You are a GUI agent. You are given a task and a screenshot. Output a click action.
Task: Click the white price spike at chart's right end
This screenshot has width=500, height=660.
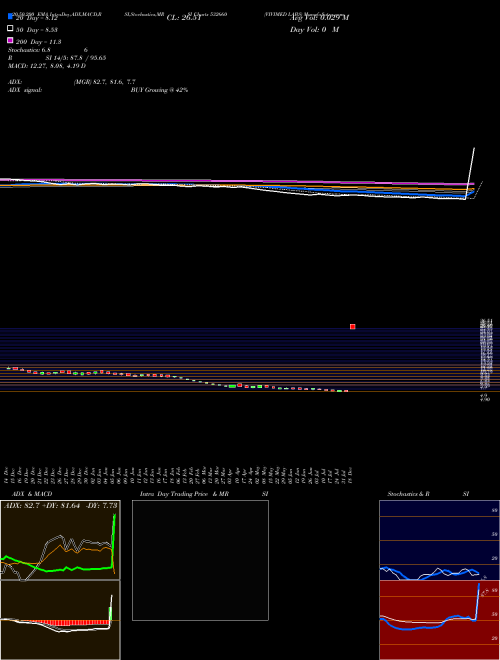point(470,173)
